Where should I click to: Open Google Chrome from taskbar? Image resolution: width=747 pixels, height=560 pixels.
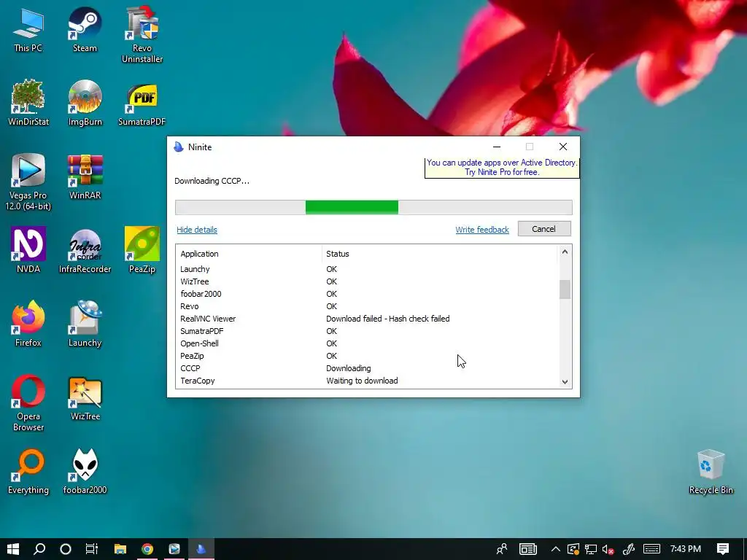coord(147,549)
